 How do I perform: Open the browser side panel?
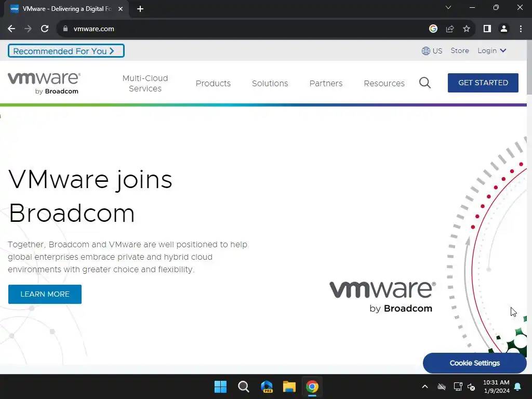pyautogui.click(x=487, y=29)
